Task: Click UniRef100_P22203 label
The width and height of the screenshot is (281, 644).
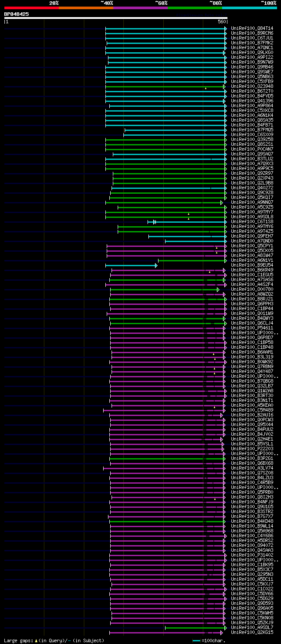Action: pyautogui.click(x=252, y=449)
